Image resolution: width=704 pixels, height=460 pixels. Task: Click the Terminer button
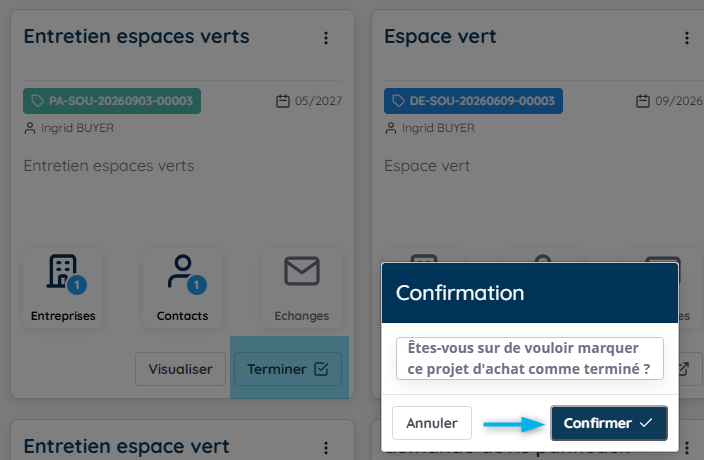[288, 369]
